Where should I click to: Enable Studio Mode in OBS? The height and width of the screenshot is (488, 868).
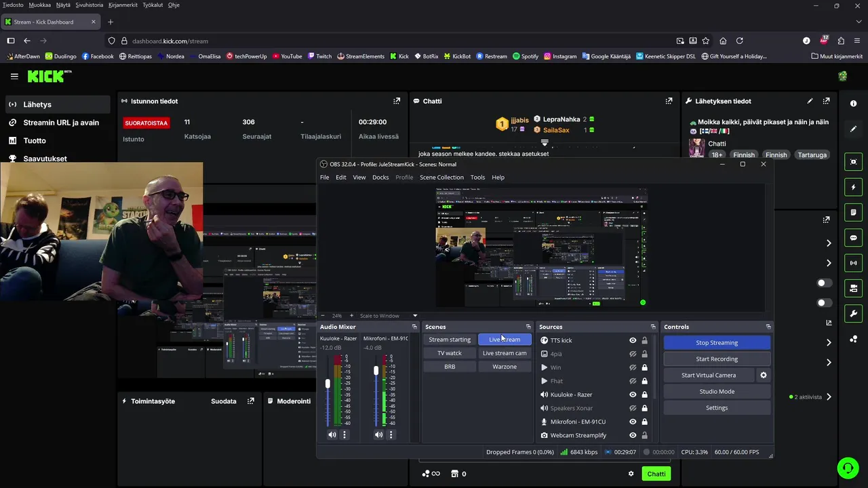coord(717,391)
